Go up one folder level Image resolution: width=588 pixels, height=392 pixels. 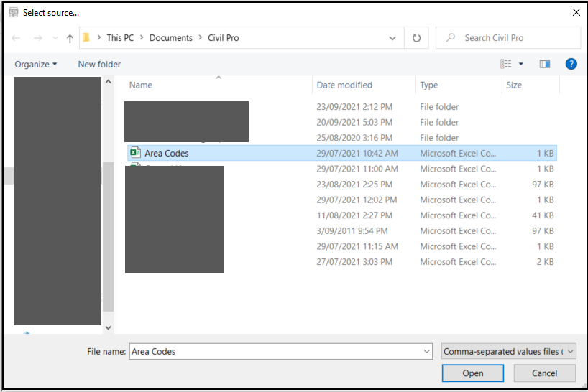70,38
